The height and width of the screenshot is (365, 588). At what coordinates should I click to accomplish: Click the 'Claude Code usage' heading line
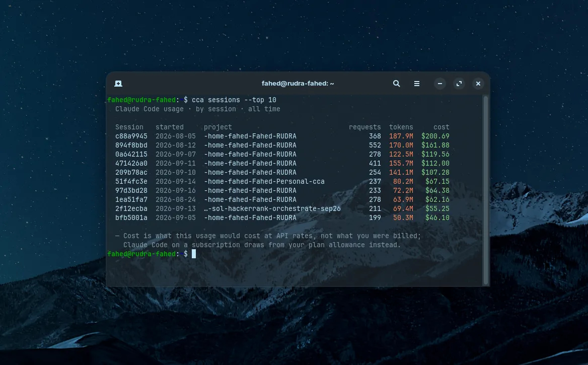click(198, 109)
